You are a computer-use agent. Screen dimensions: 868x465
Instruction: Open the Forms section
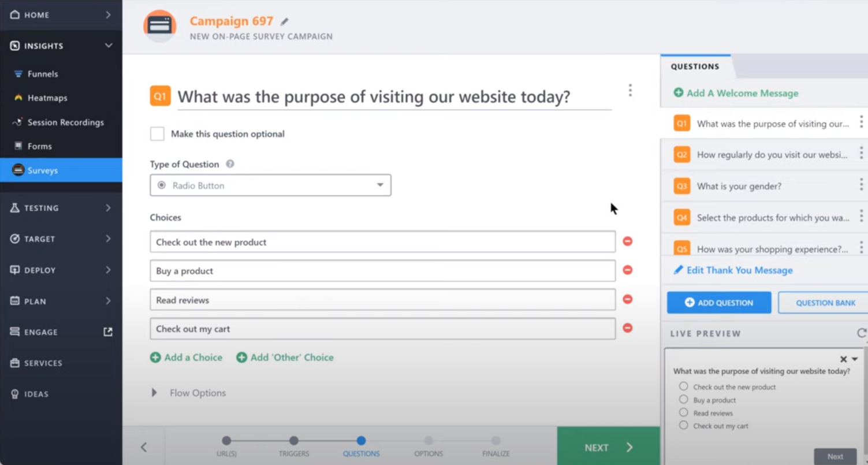coord(39,146)
